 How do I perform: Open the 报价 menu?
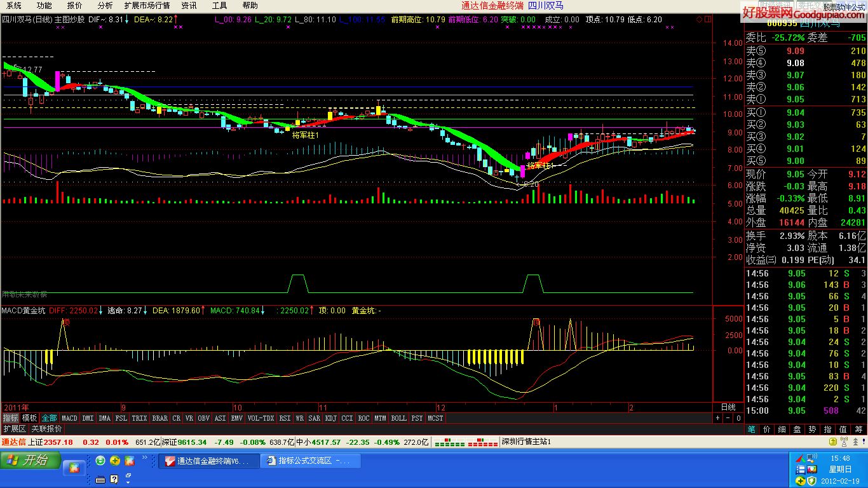[x=74, y=5]
